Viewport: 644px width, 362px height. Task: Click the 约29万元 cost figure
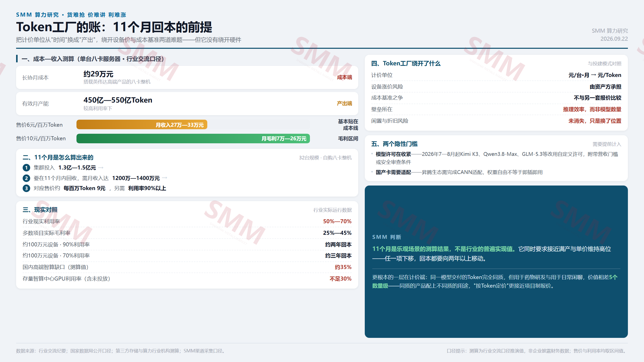tap(98, 74)
